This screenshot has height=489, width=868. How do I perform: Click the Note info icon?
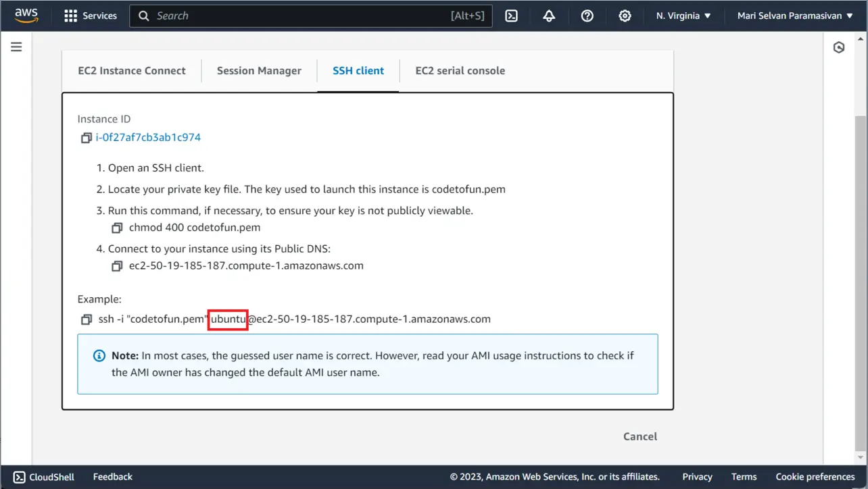(x=99, y=356)
